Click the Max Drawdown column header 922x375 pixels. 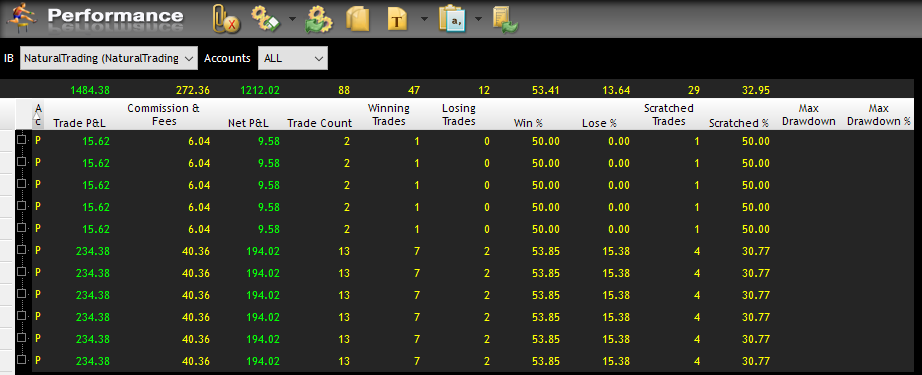[809, 115]
